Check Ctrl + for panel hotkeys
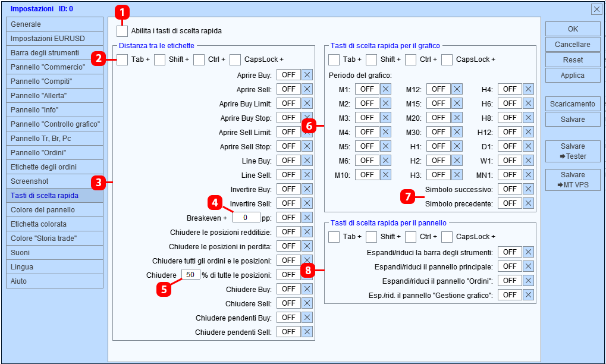Viewport: 606px width, 364px height. tap(411, 237)
